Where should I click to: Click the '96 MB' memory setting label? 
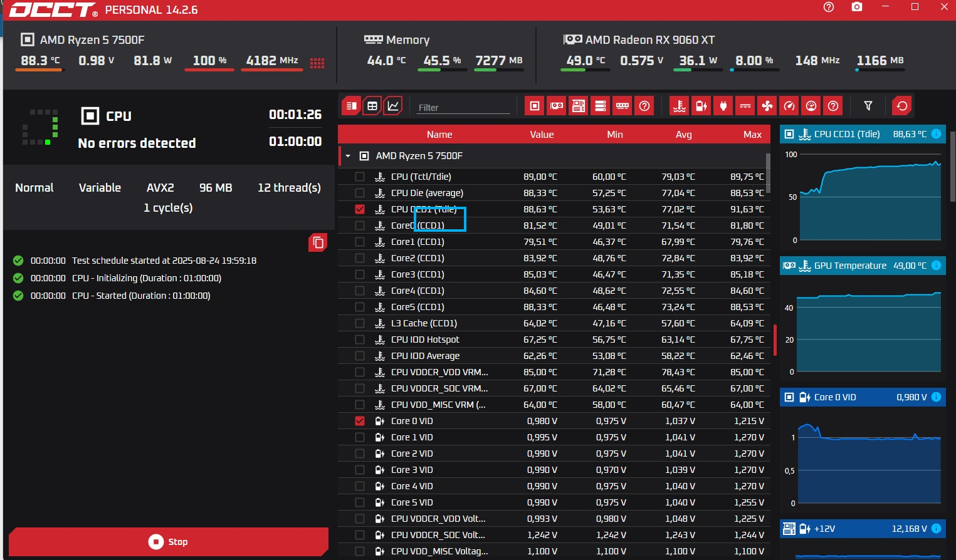[x=216, y=188]
